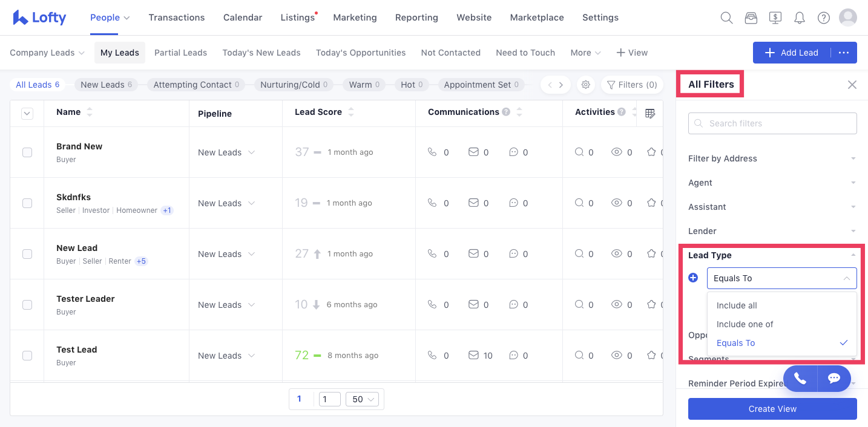Open Company Leads dropdown
Image resolution: width=868 pixels, height=427 pixels.
[x=47, y=53]
